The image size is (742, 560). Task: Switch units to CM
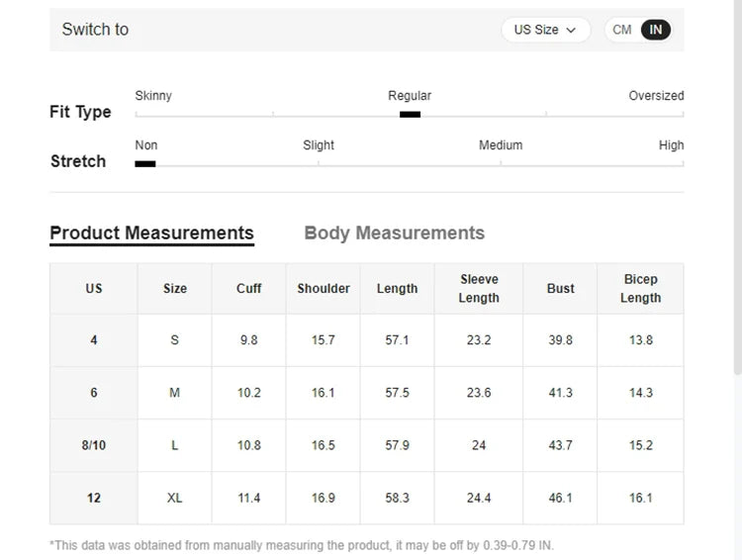(x=622, y=30)
